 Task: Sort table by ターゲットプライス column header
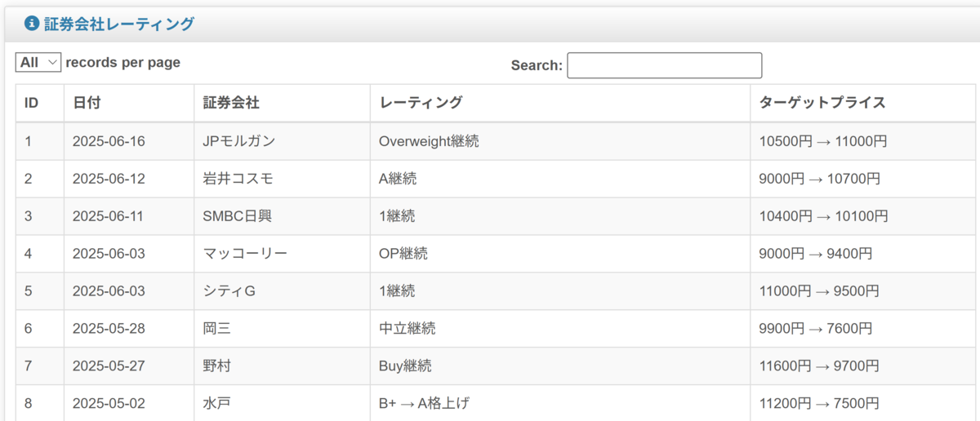pos(863,103)
